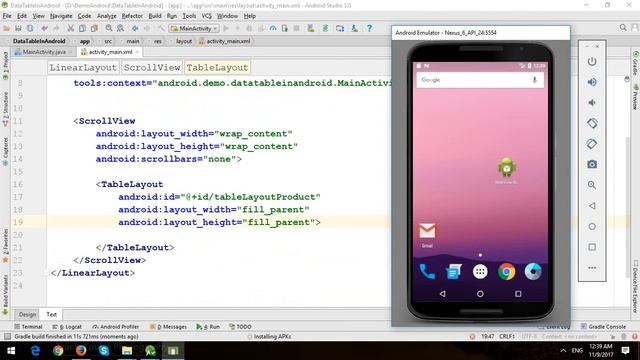Select the Text view tab
The height and width of the screenshot is (360, 640).
click(x=51, y=314)
